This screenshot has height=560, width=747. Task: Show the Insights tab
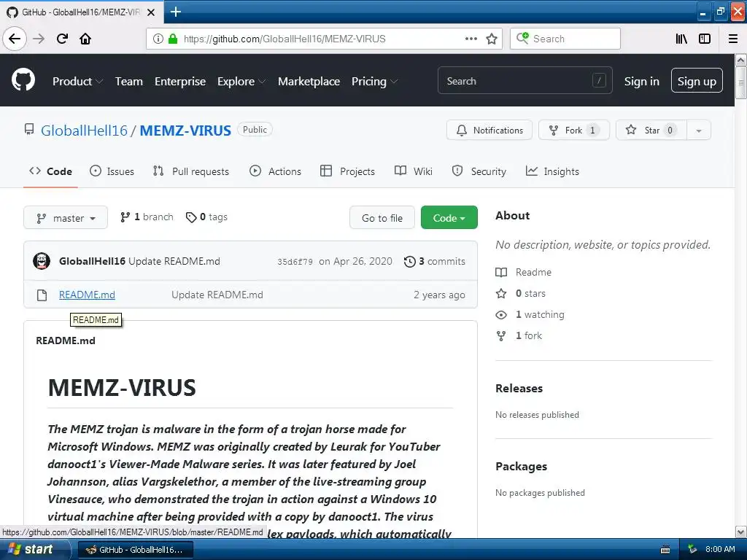click(552, 171)
